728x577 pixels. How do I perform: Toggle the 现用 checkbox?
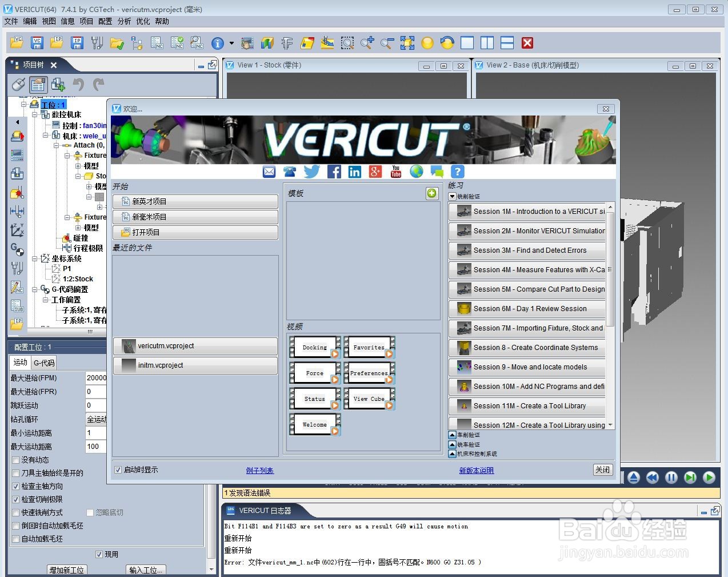coord(99,555)
